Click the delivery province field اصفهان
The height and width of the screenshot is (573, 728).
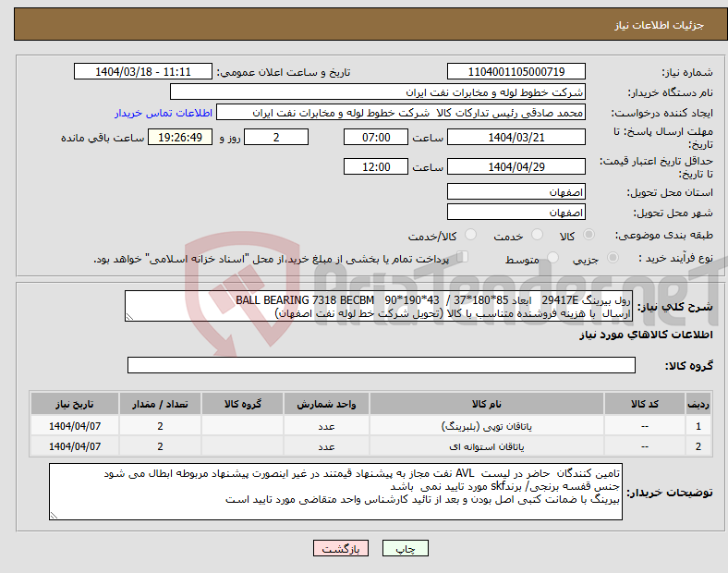click(x=516, y=192)
